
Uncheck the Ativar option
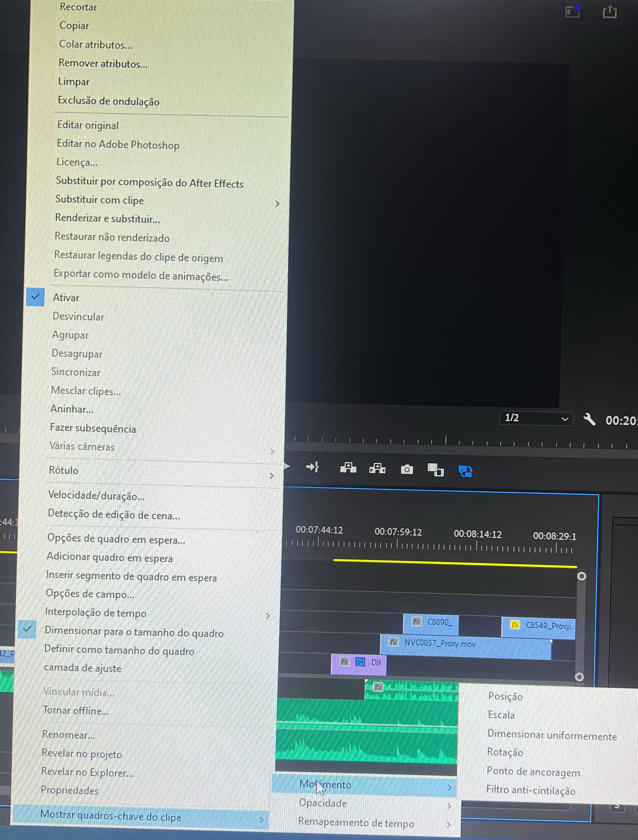(x=66, y=297)
